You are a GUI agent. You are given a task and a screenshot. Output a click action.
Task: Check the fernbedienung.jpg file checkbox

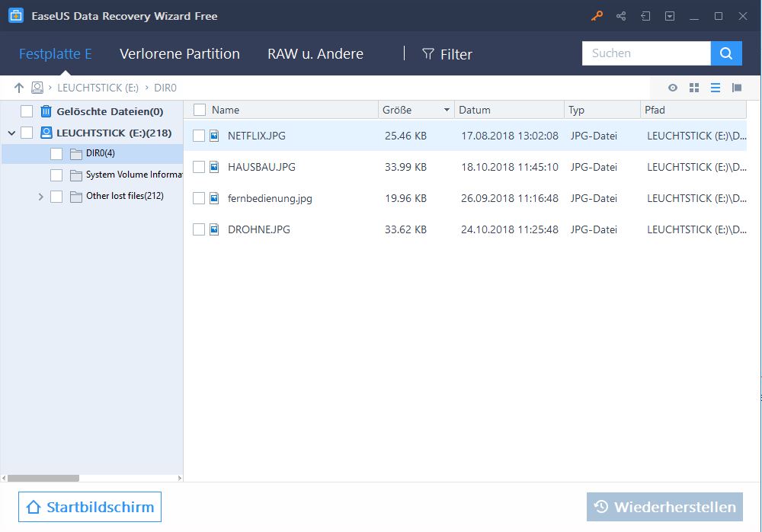point(199,198)
